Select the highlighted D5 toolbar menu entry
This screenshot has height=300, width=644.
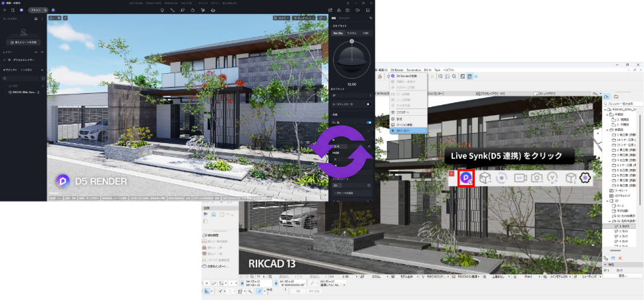point(408,130)
